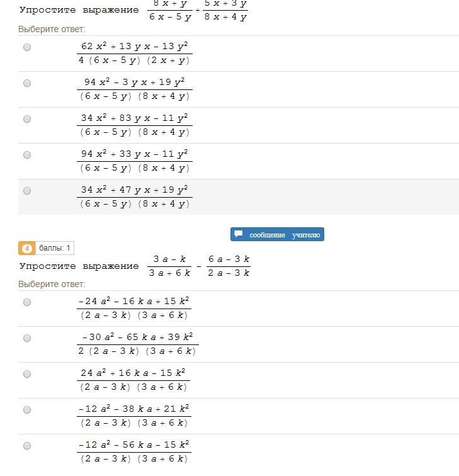Select radio for −24a² − 16ka + 15k² answer
The height and width of the screenshot is (476, 459).
(27, 302)
